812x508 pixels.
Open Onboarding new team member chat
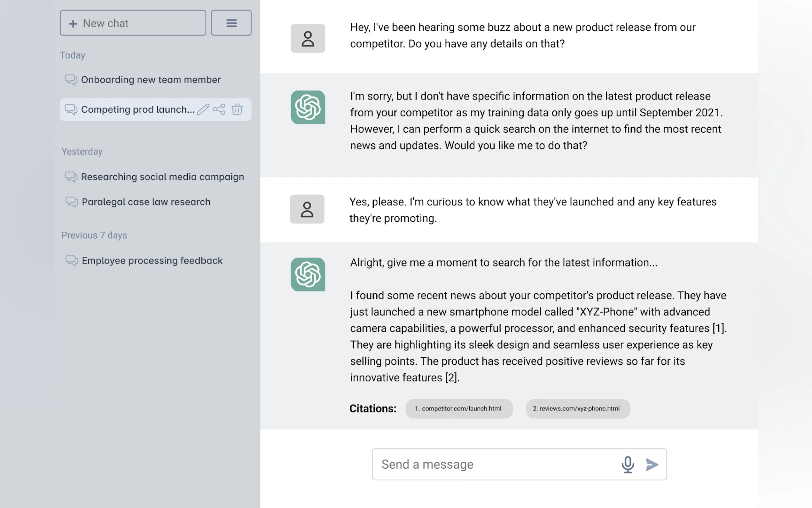point(151,80)
